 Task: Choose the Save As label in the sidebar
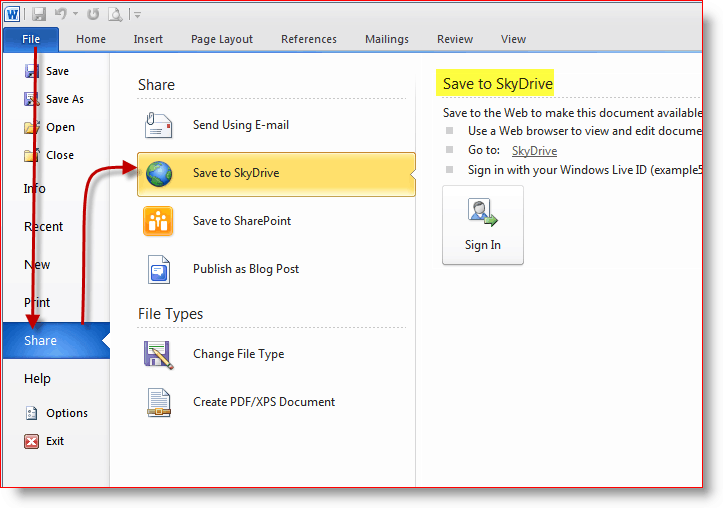tap(65, 99)
